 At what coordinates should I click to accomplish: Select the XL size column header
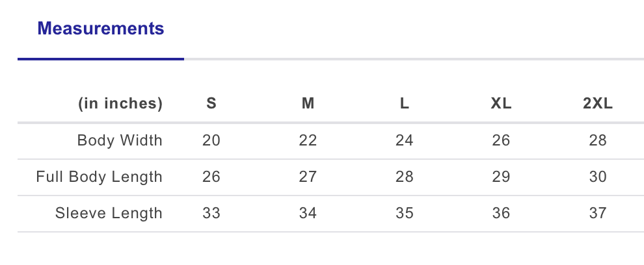pos(501,103)
